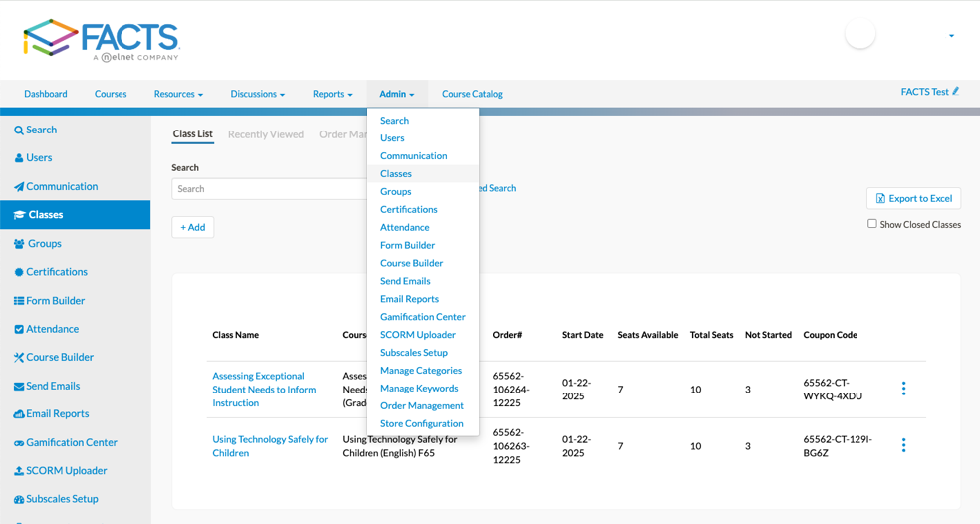This screenshot has width=980, height=524.
Task: Select SCORM Uploader in the Admin menu
Action: [418, 335]
